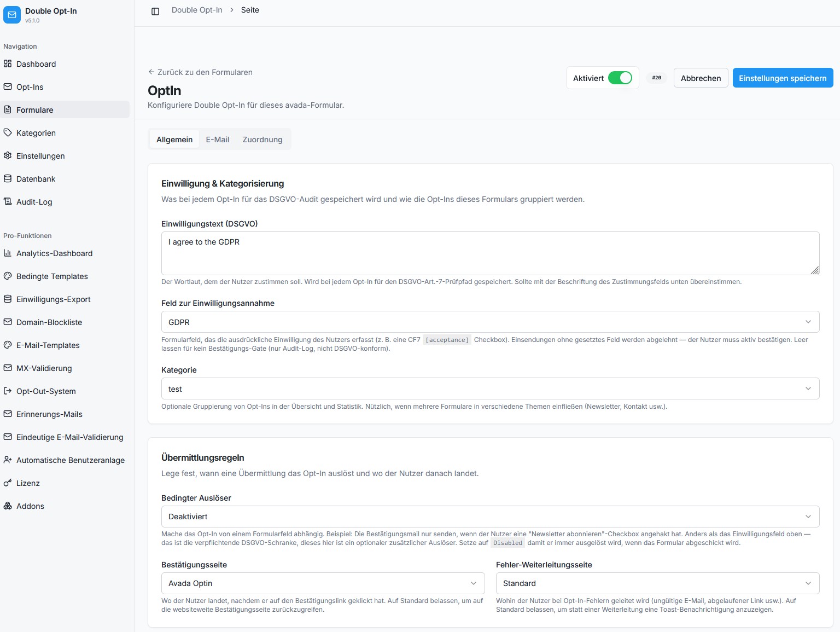Click the Analytics-Dashboard chart icon

8,253
